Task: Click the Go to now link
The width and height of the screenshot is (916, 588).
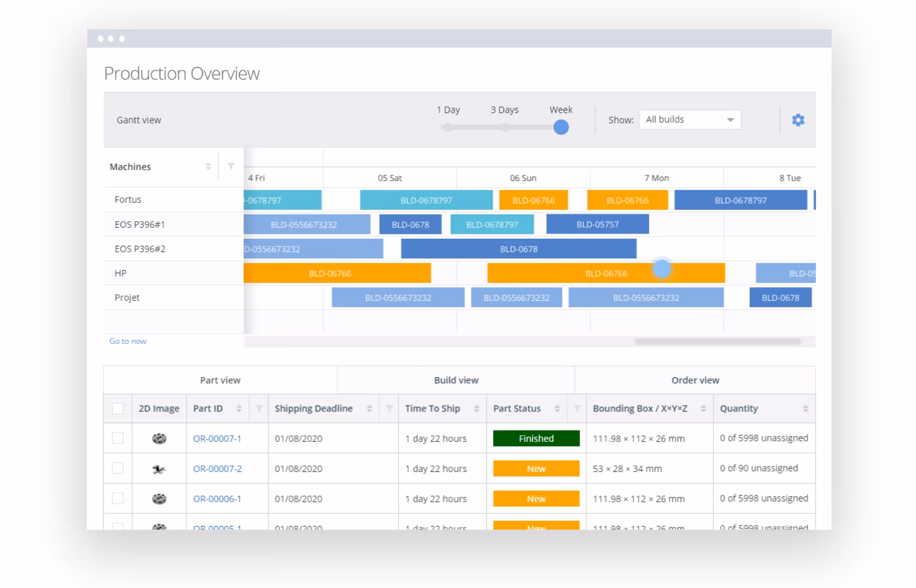Action: [128, 341]
